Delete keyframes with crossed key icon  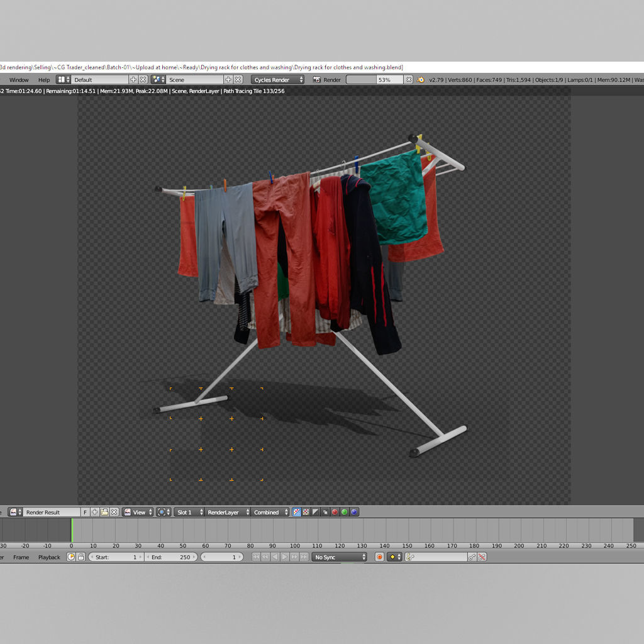(x=482, y=557)
